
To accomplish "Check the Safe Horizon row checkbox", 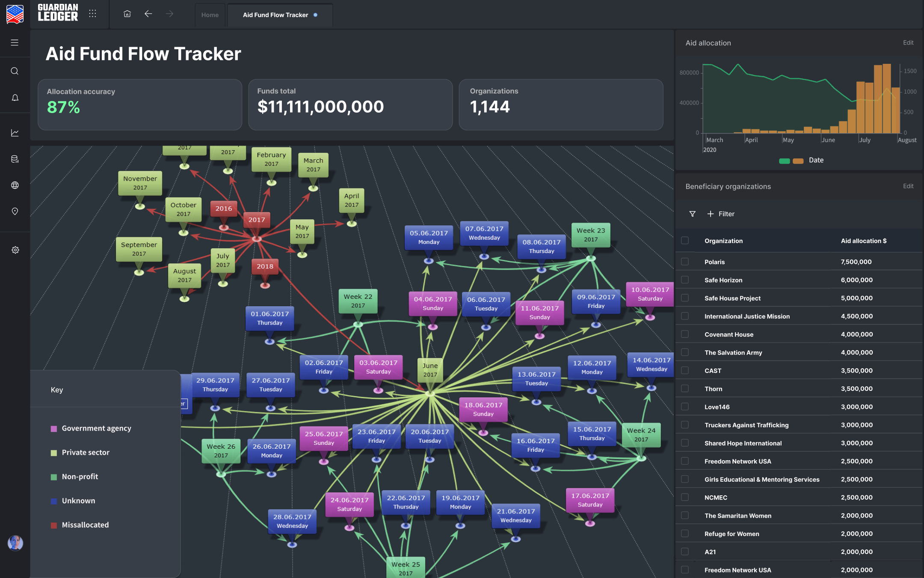I will 685,280.
